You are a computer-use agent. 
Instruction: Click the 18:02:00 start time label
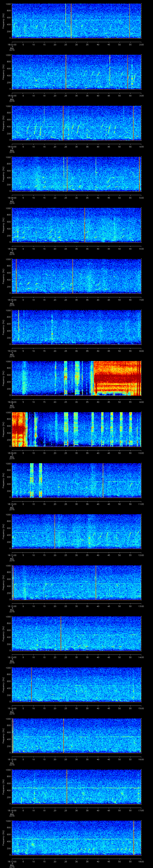click(12, 96)
